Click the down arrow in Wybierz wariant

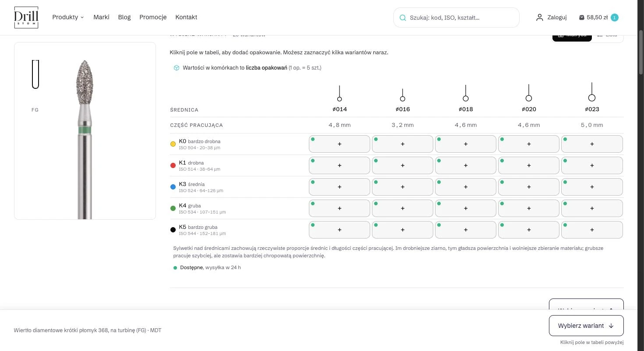(x=611, y=326)
